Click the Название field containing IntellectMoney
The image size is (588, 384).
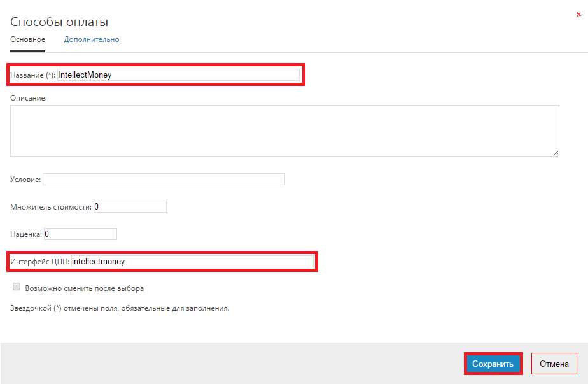178,75
